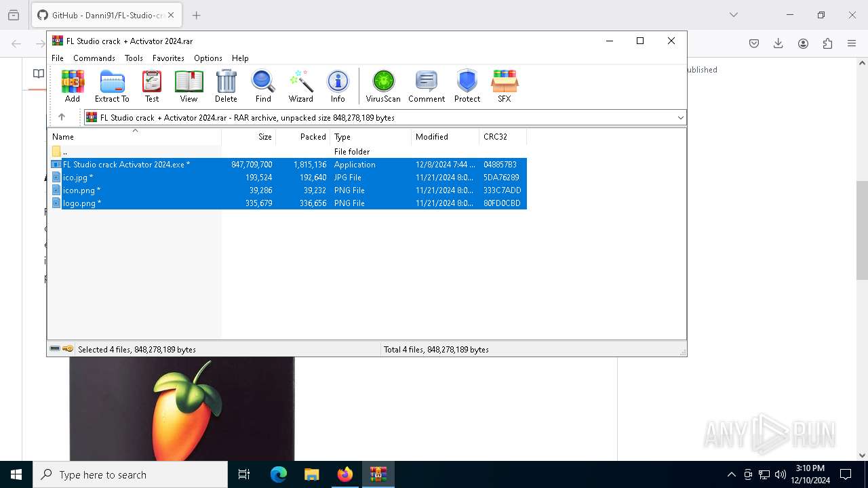
Task: Click the WinRAR taskbar icon
Action: point(378,474)
